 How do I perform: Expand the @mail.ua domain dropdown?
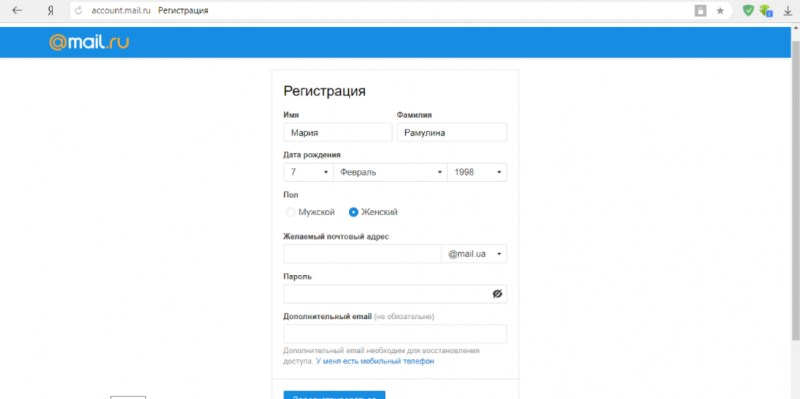(474, 254)
